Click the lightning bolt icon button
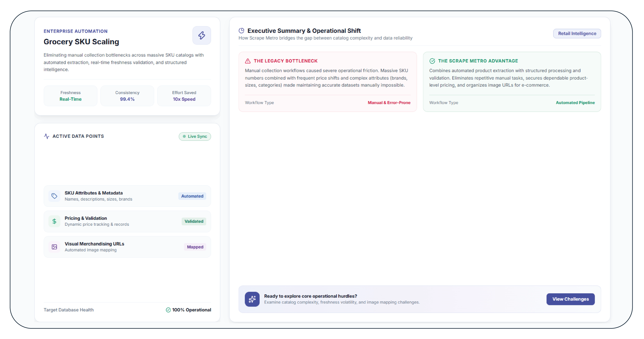 click(201, 35)
